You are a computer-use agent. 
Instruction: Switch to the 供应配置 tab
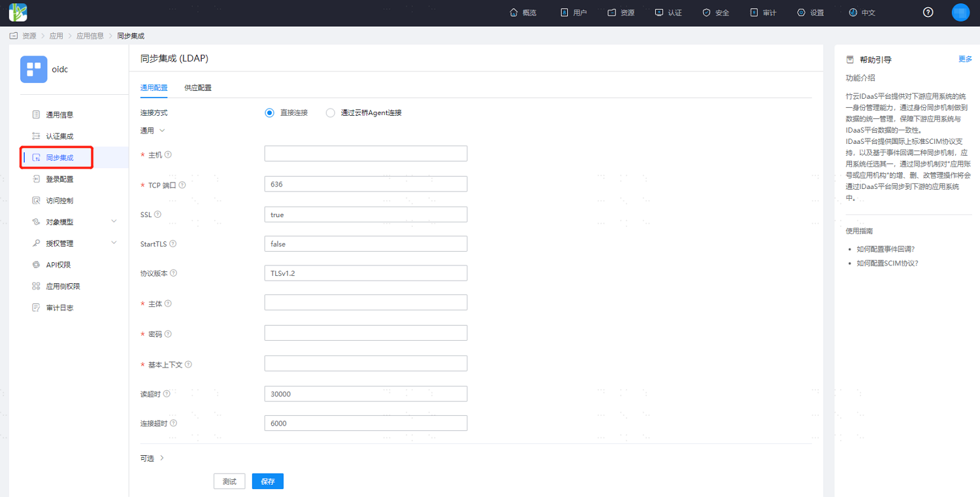pos(198,88)
